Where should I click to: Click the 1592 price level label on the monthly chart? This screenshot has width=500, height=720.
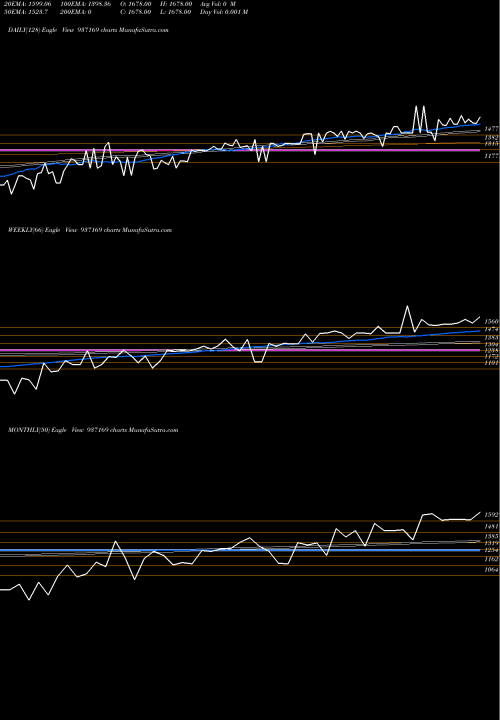point(491,515)
